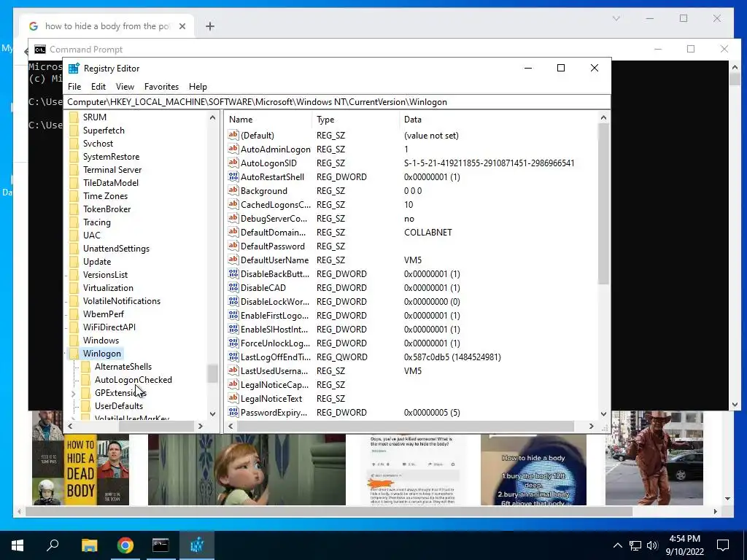Select the LastUsedUserna... value
Image resolution: width=747 pixels, height=560 pixels.
[x=274, y=370]
